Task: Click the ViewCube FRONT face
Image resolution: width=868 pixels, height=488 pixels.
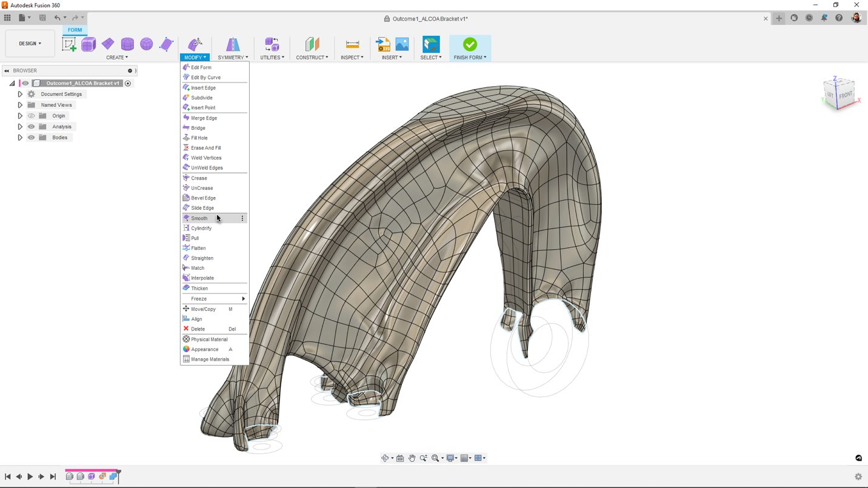Action: coord(846,95)
